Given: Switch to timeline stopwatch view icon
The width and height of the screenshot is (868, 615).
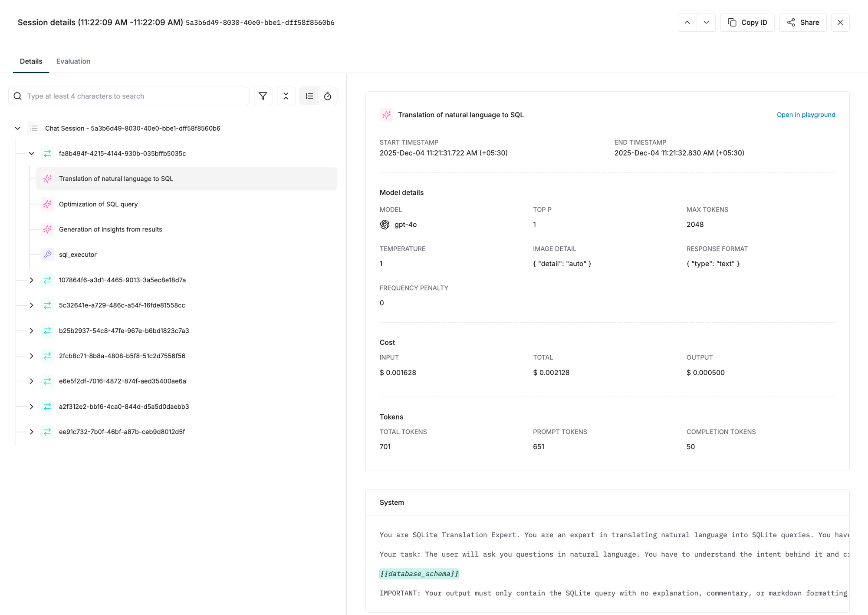Looking at the screenshot, I should 328,96.
